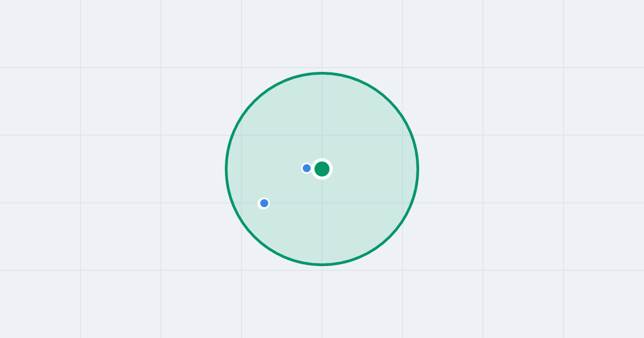The height and width of the screenshot is (338, 644).
Task: Select the blue dot in the circle's lower-left area
Action: [264, 203]
